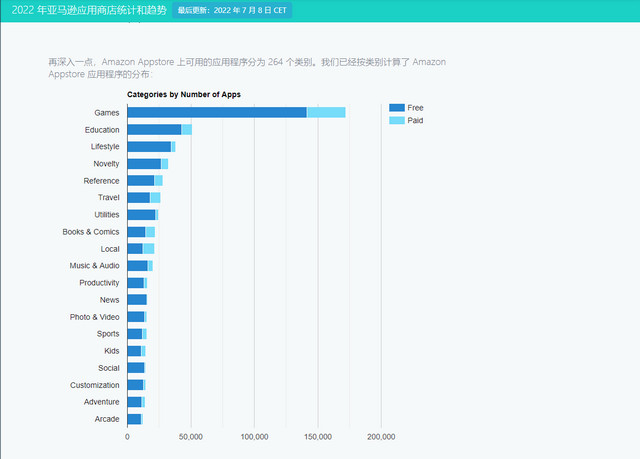
Task: Click the 'Paid' legend label
Action: 415,120
